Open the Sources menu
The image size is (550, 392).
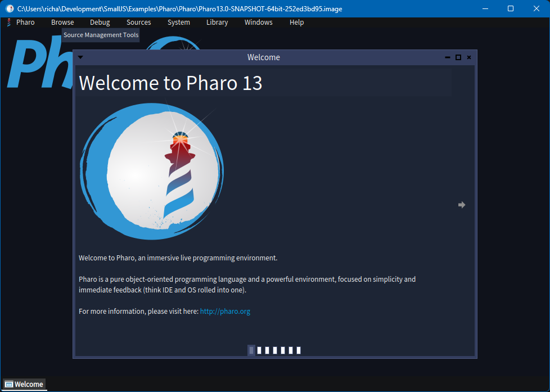click(x=138, y=22)
